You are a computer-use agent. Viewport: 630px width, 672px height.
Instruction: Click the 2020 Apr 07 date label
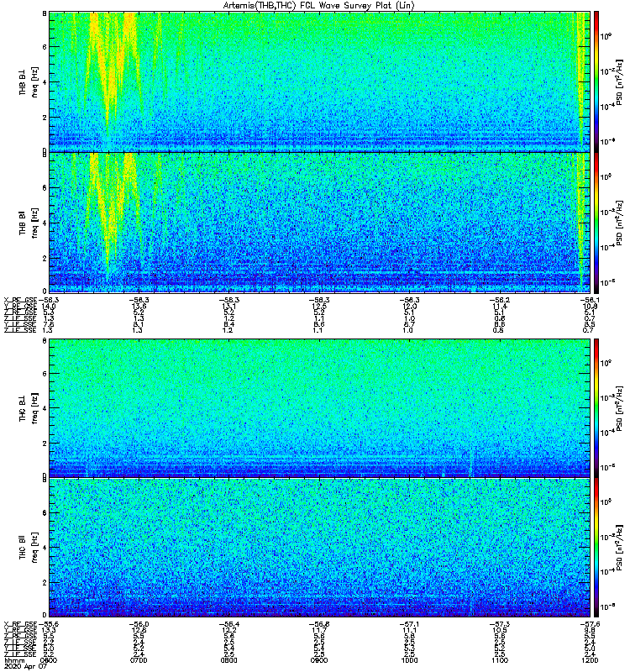pyautogui.click(x=24, y=667)
